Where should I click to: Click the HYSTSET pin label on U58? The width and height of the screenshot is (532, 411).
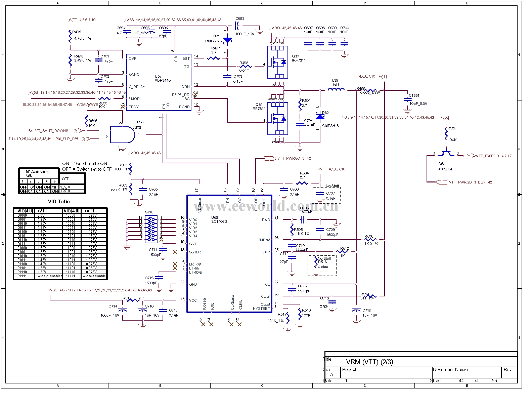(x=261, y=309)
